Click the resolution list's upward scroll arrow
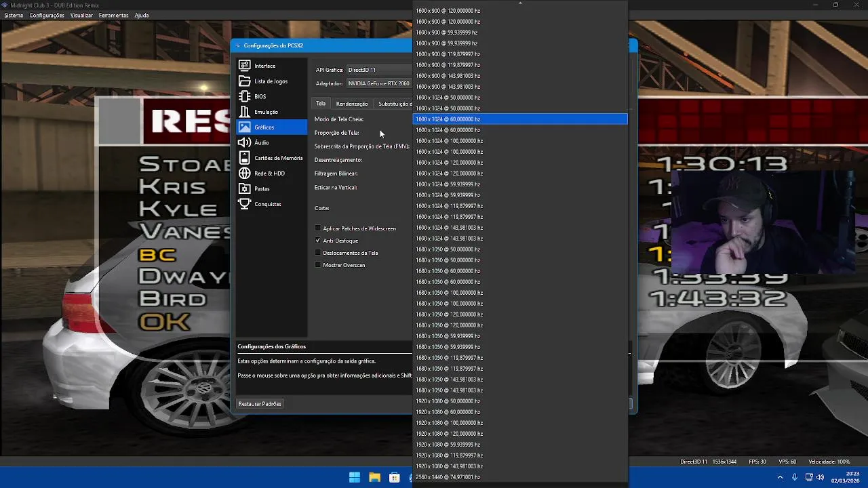 pos(520,3)
